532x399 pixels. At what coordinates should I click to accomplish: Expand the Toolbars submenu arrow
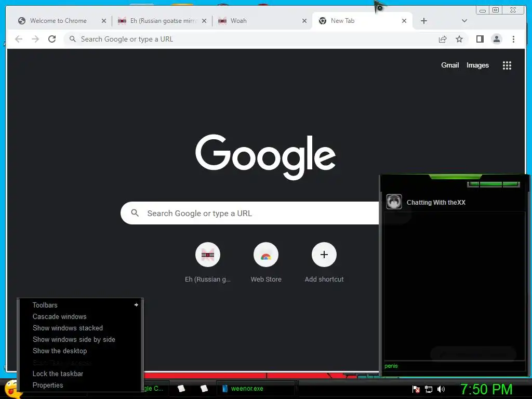[136, 304]
